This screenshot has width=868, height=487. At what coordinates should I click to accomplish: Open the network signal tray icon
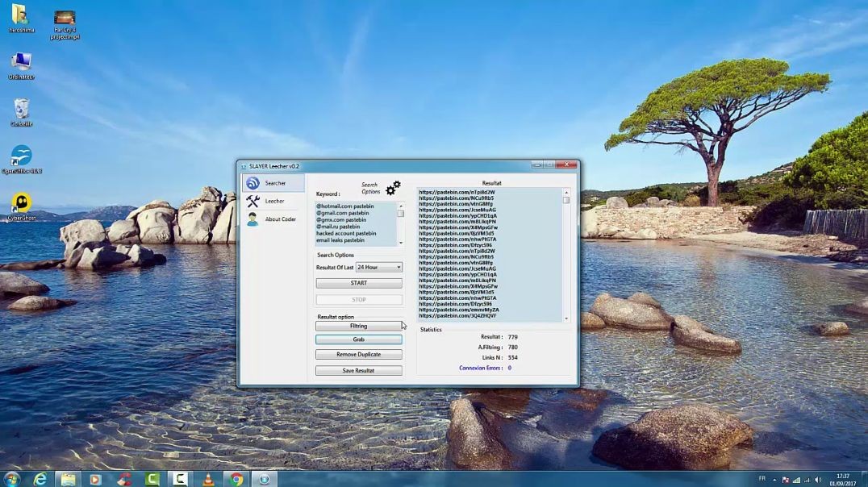(x=796, y=480)
